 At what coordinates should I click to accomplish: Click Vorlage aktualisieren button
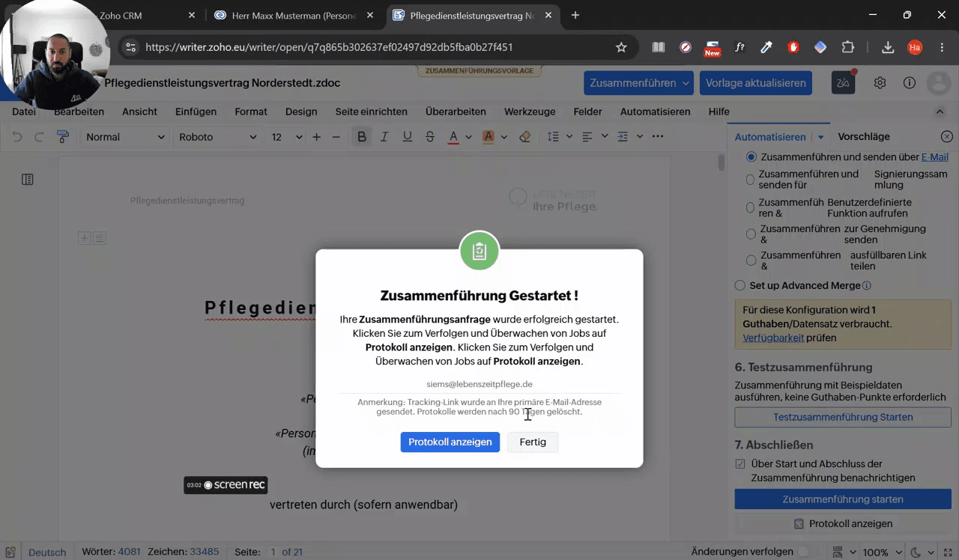(756, 83)
